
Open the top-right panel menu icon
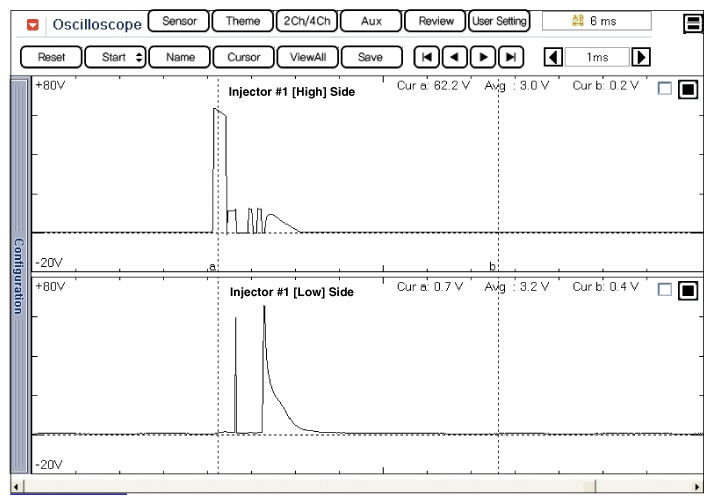tap(691, 22)
